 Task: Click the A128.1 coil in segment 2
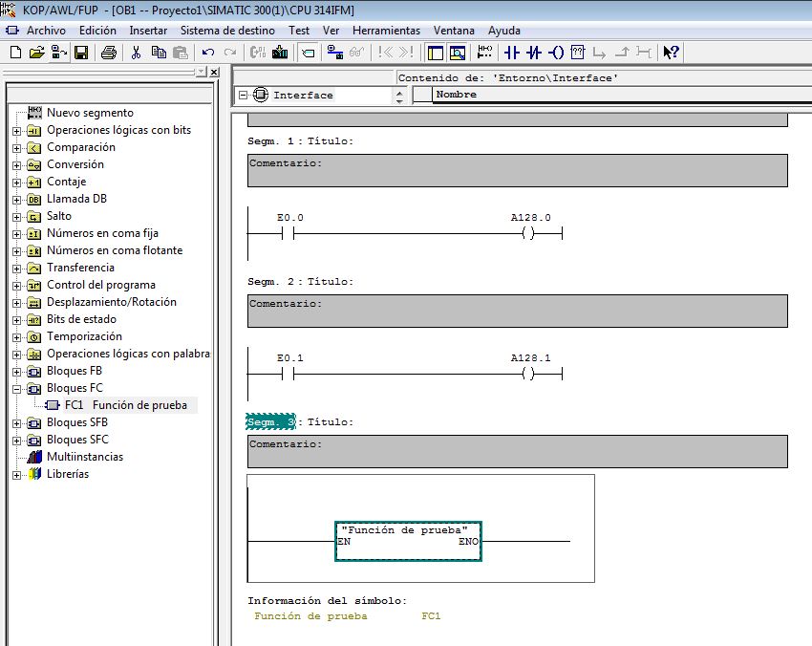(528, 374)
